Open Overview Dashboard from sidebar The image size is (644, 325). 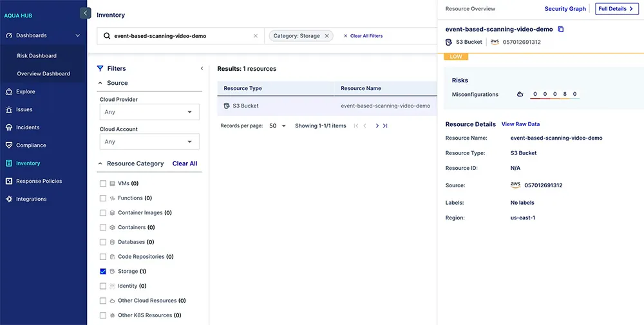click(x=44, y=74)
